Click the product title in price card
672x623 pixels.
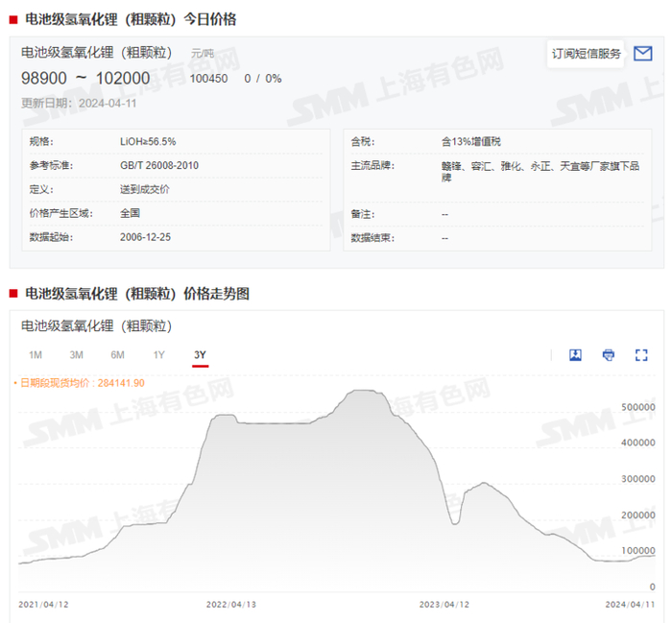click(x=96, y=53)
